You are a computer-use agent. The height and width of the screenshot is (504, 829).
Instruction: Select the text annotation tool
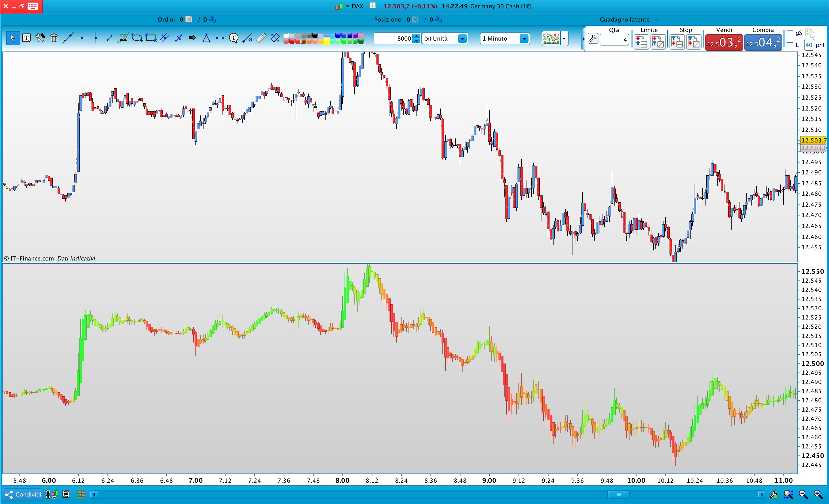pyautogui.click(x=26, y=38)
